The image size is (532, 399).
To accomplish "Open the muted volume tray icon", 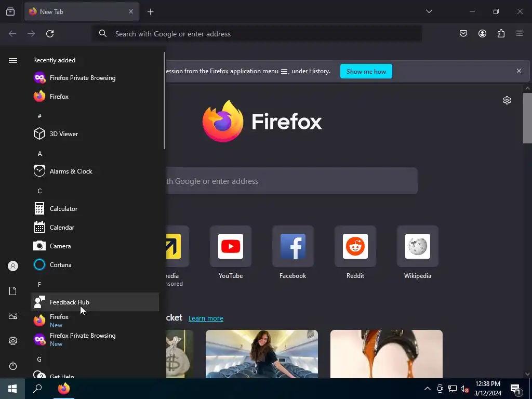I will click(465, 389).
